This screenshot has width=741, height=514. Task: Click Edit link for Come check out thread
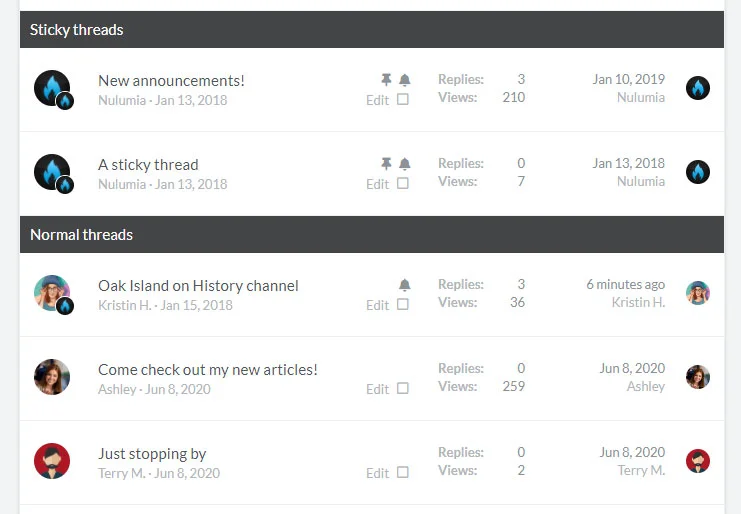(x=377, y=389)
